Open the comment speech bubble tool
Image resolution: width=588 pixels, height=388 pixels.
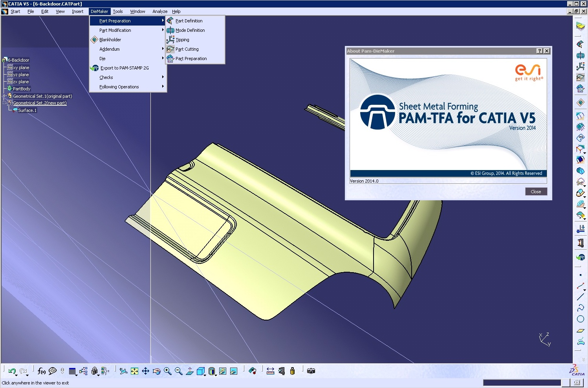tap(52, 371)
